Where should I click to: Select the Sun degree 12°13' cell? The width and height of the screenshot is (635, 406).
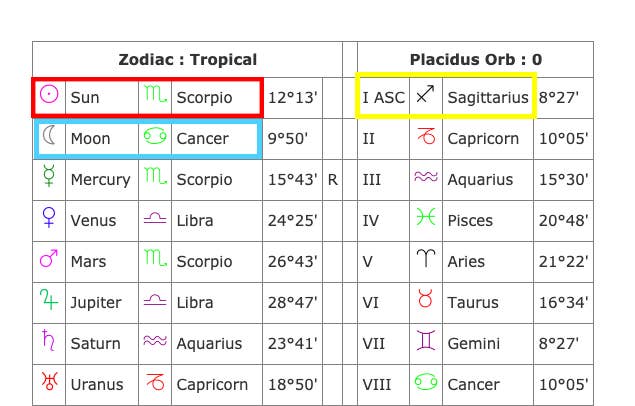click(292, 98)
